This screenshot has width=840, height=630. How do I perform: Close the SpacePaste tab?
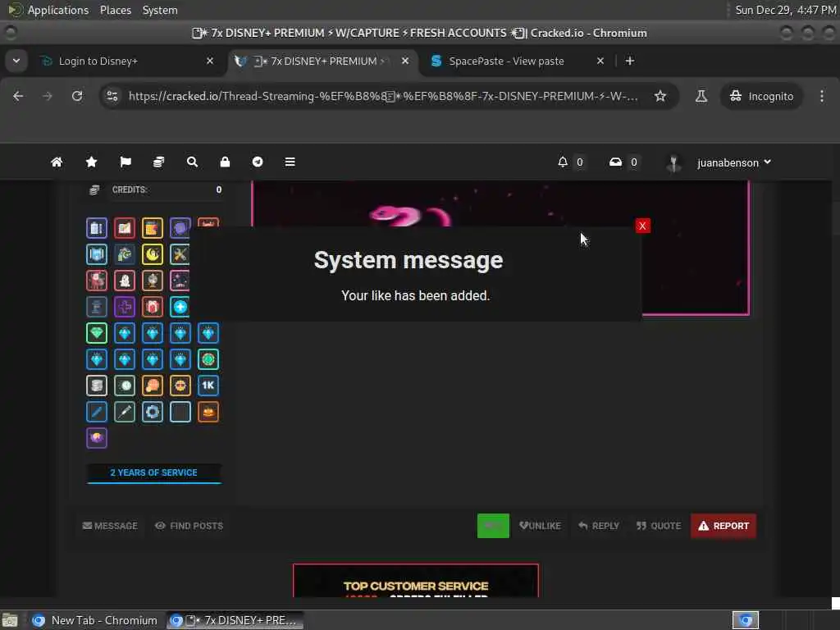point(600,61)
